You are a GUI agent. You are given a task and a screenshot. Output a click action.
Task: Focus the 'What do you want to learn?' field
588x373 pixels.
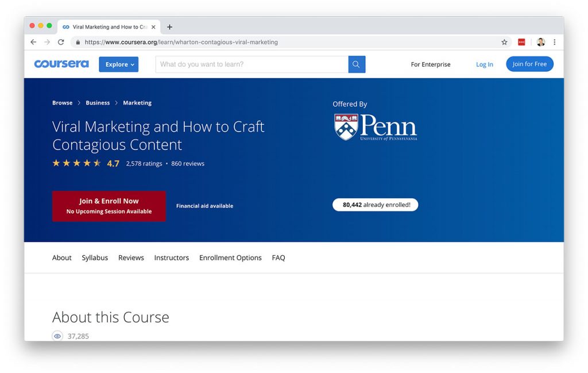coord(252,64)
